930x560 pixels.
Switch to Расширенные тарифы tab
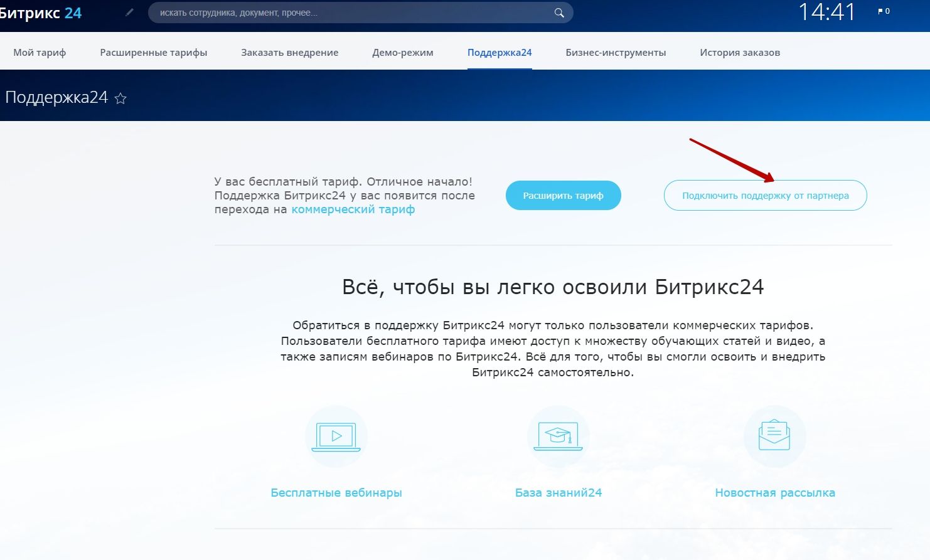tap(154, 53)
